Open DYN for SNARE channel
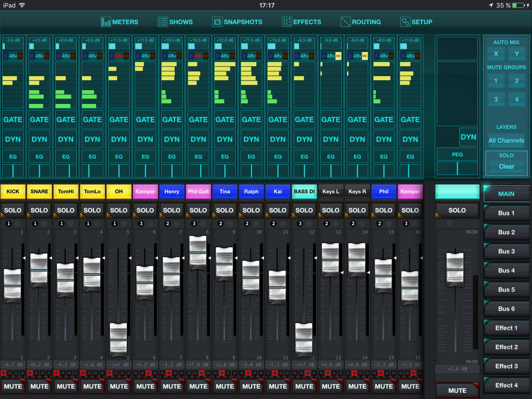The image size is (532, 399). [x=39, y=139]
